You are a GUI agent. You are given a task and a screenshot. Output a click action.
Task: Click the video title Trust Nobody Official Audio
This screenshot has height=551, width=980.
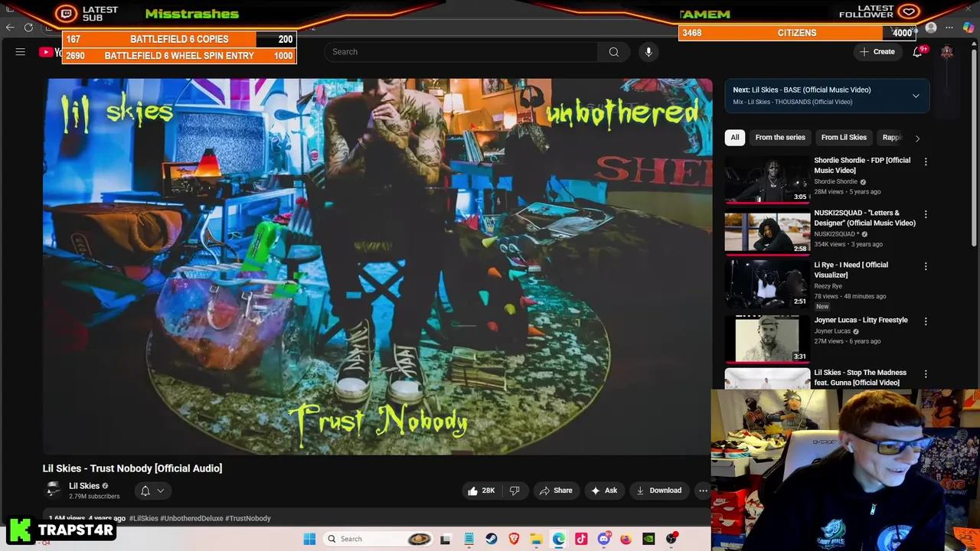[132, 468]
